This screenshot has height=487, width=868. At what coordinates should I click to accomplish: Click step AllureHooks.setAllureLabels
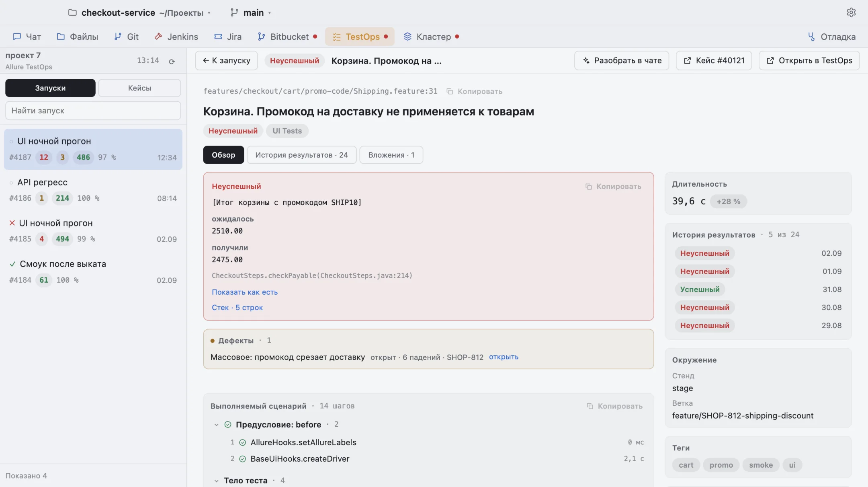(303, 442)
